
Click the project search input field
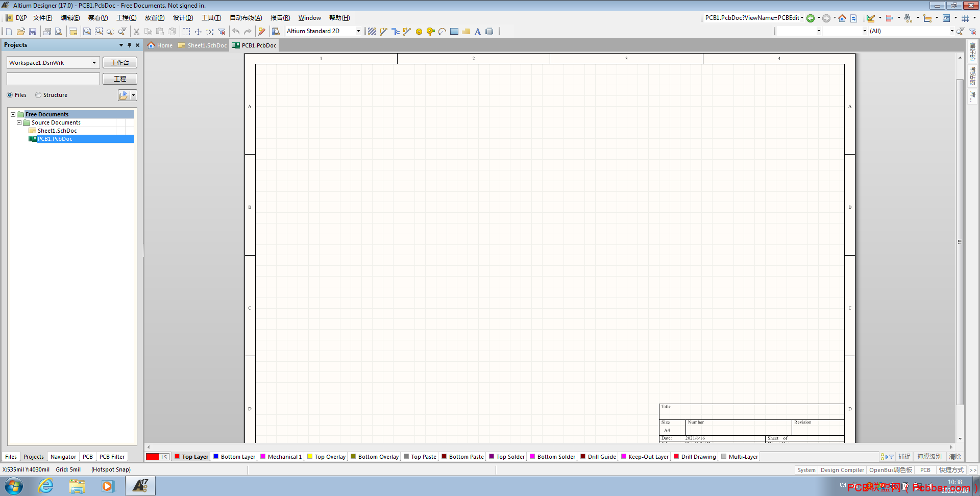(x=53, y=79)
